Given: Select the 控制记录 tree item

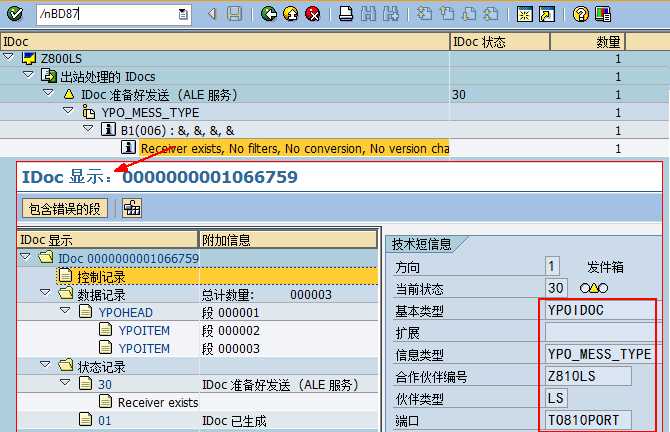Looking at the screenshot, I should coord(101,277).
